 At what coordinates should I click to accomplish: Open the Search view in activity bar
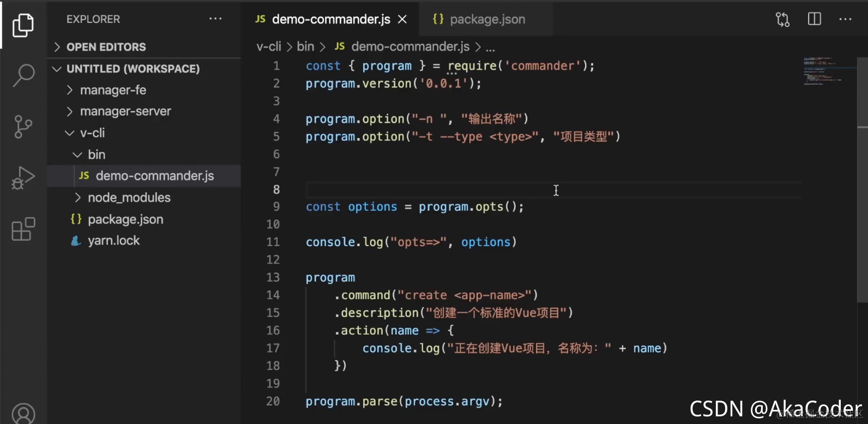tap(23, 75)
